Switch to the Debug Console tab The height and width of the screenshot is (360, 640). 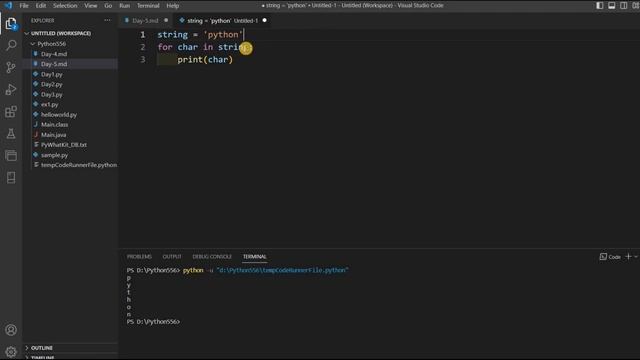[x=212, y=257]
